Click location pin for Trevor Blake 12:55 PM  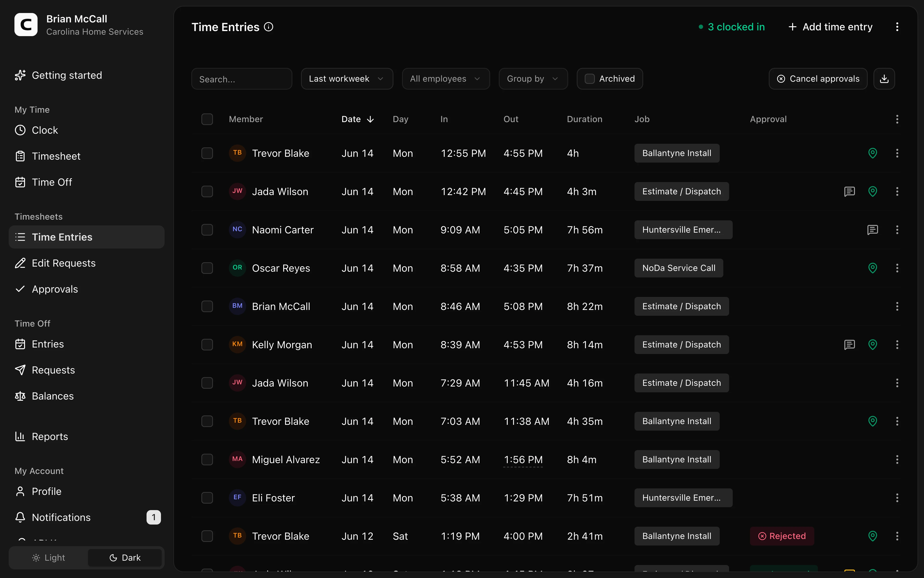[x=873, y=153]
